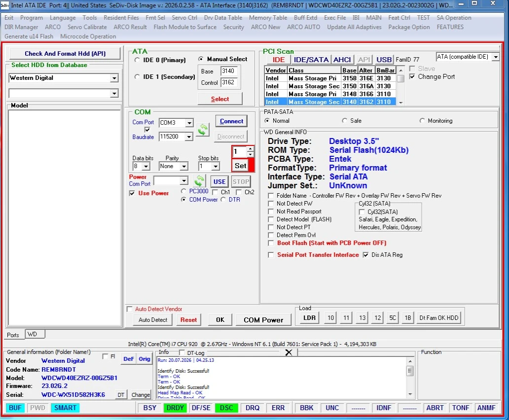Click the SMART status indicator

65,408
